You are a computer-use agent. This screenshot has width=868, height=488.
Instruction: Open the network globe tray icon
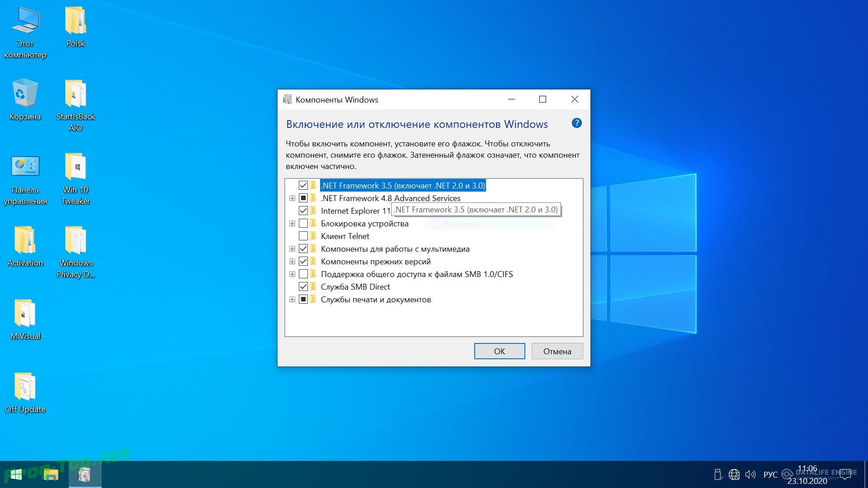(x=734, y=474)
